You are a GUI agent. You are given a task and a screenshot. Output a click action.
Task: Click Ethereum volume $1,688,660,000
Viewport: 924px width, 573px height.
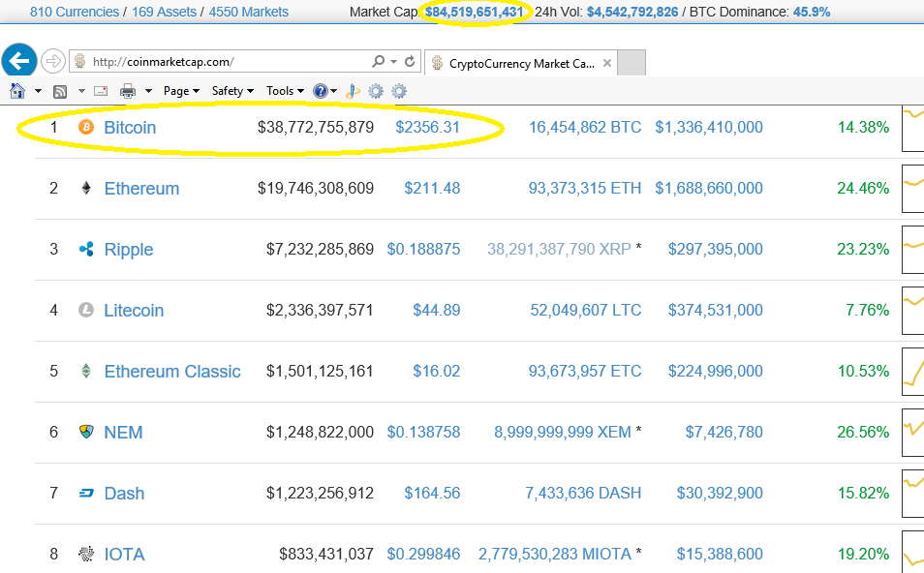[709, 189]
